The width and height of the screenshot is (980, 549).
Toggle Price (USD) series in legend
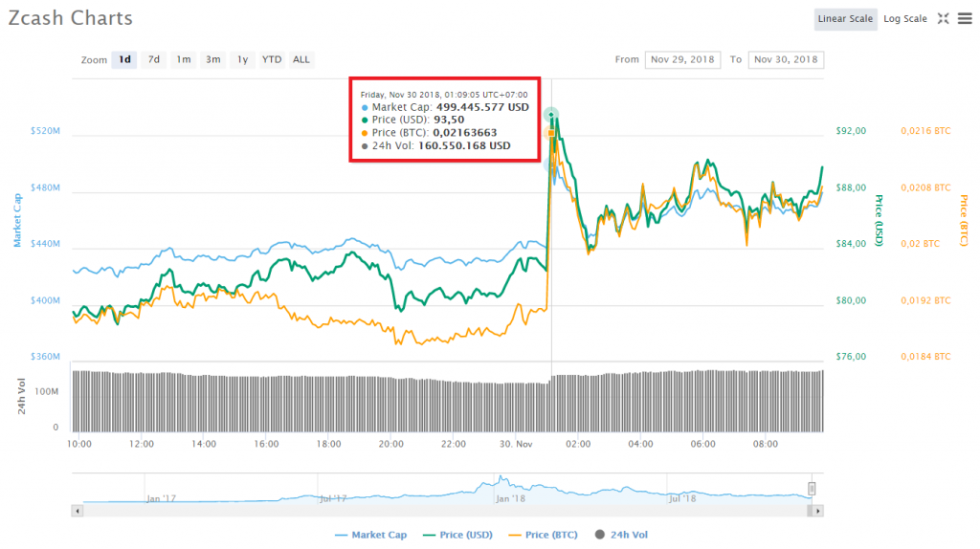click(457, 535)
